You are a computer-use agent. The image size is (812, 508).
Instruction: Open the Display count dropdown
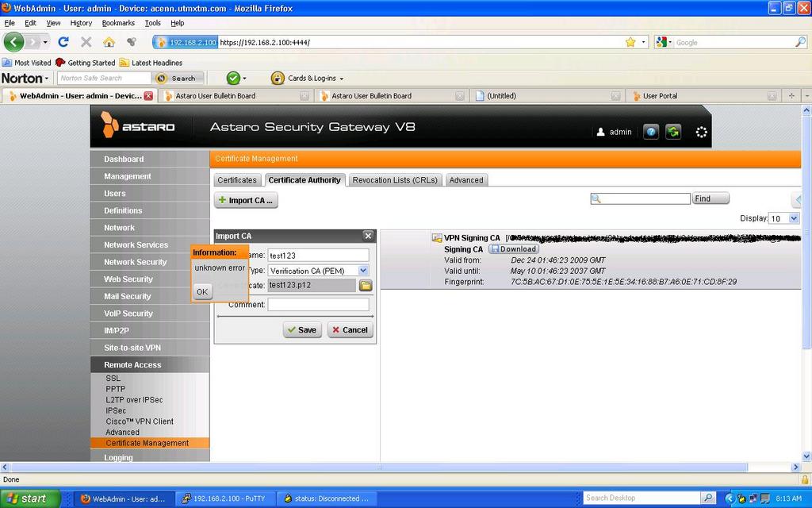783,218
